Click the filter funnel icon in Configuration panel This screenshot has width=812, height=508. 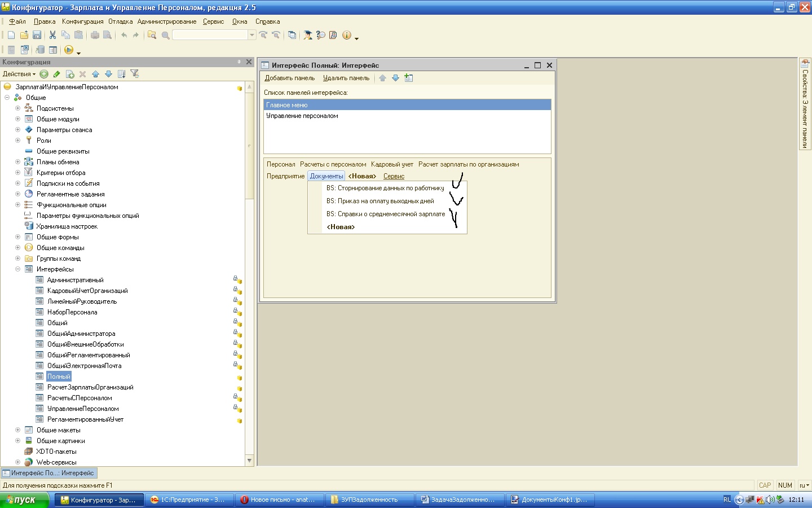click(x=134, y=74)
